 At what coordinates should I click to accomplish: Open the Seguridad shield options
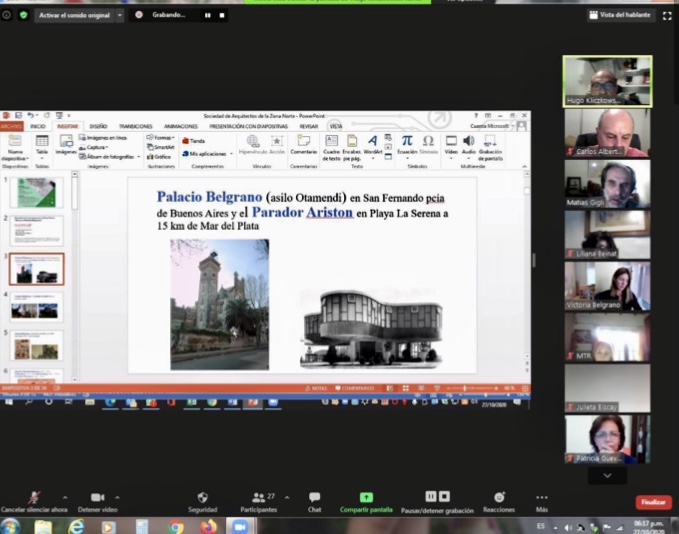click(x=202, y=498)
